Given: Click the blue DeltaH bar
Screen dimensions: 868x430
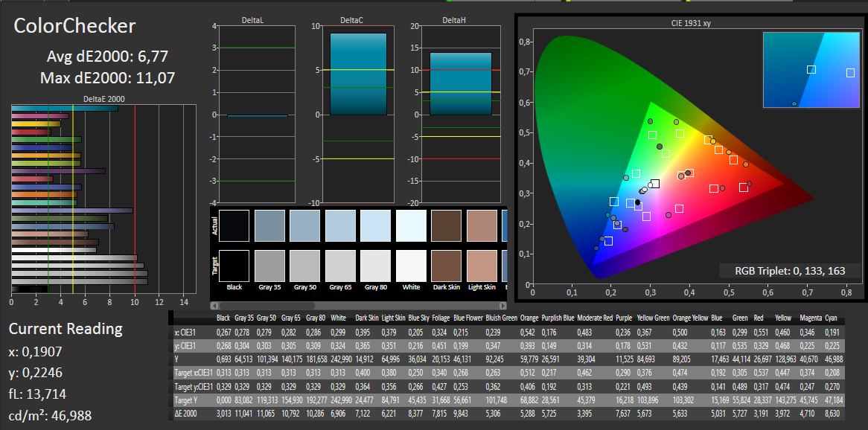Looking at the screenshot, I should pyautogui.click(x=461, y=83).
